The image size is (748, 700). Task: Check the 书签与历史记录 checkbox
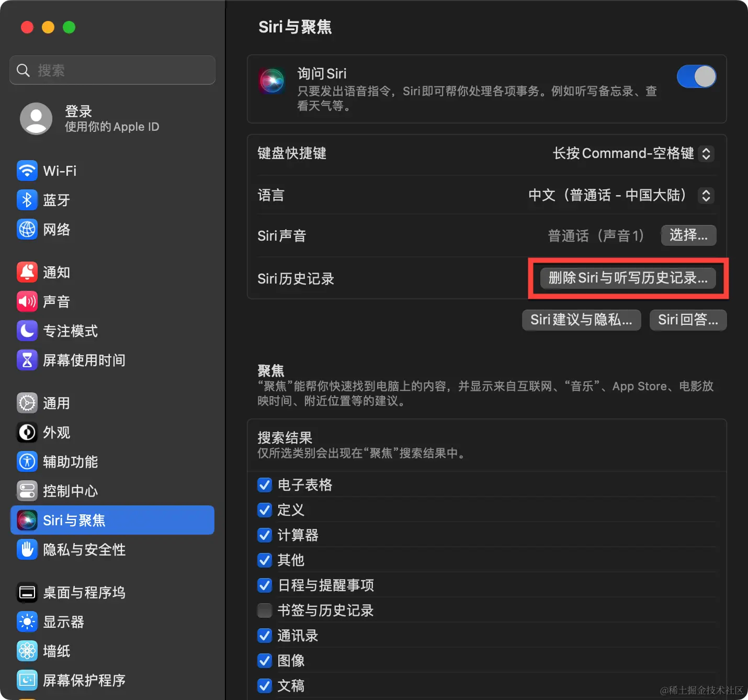pyautogui.click(x=265, y=611)
